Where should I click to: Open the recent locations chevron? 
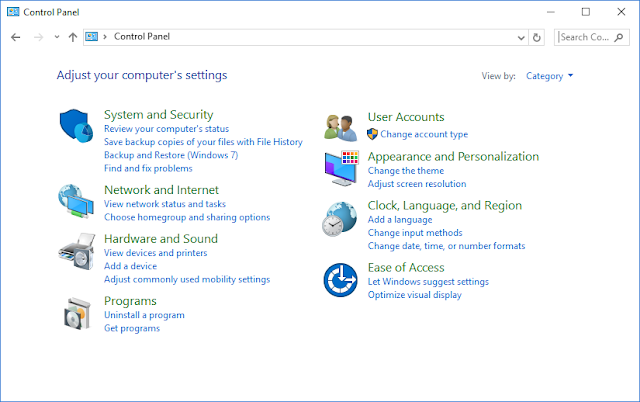point(57,37)
